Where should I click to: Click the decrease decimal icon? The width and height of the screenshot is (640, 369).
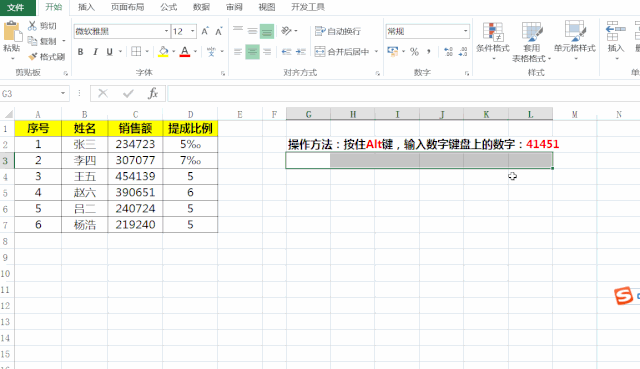click(x=463, y=51)
